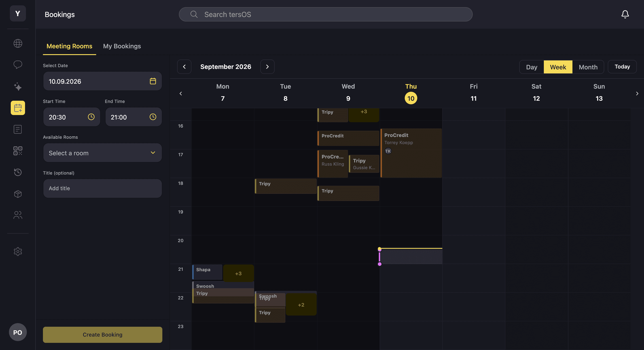Open the Tripy Gussie K booking
The width and height of the screenshot is (644, 350).
364,164
